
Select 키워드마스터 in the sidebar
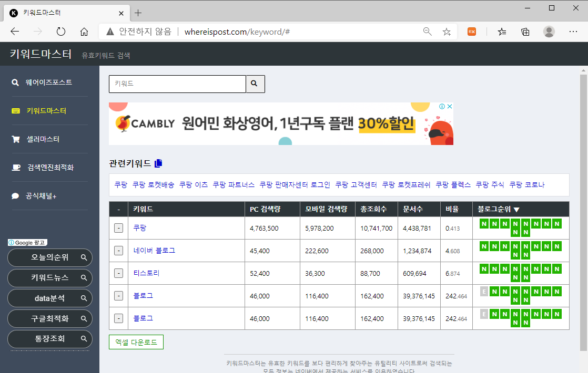(46, 111)
